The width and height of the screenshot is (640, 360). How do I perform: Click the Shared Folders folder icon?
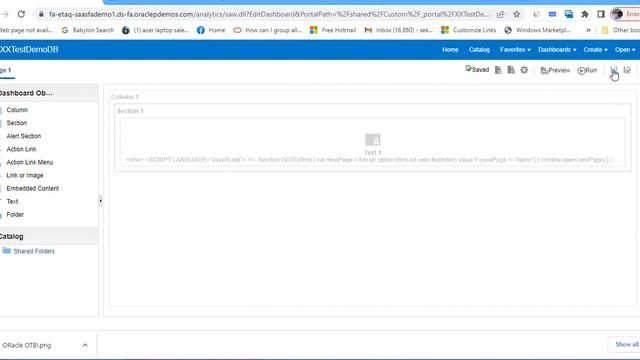tap(7, 251)
